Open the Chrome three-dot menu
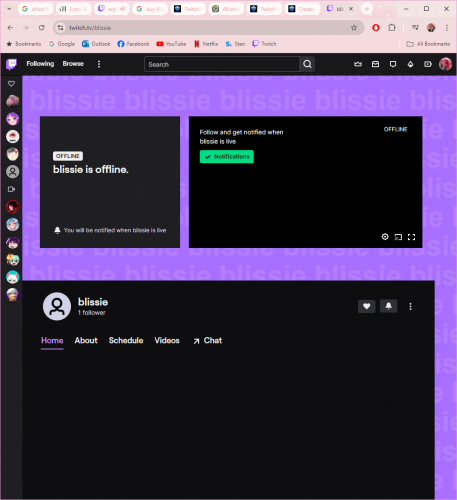This screenshot has width=457, height=500. (447, 28)
